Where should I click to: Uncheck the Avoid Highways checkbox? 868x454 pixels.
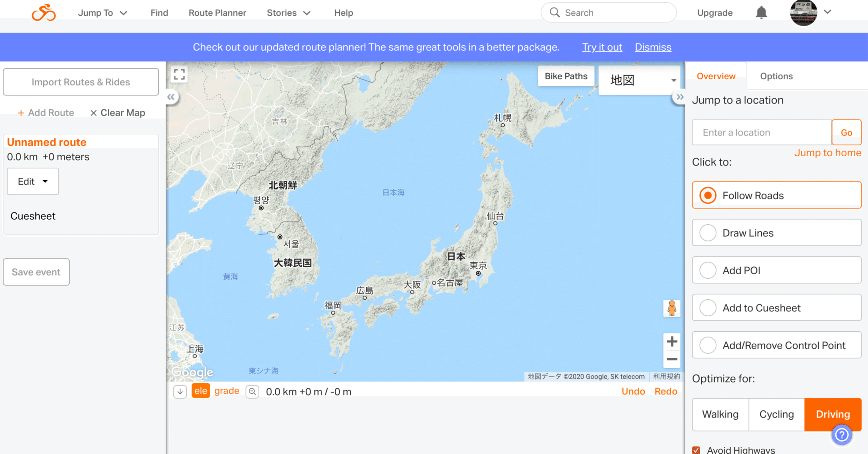(696, 450)
